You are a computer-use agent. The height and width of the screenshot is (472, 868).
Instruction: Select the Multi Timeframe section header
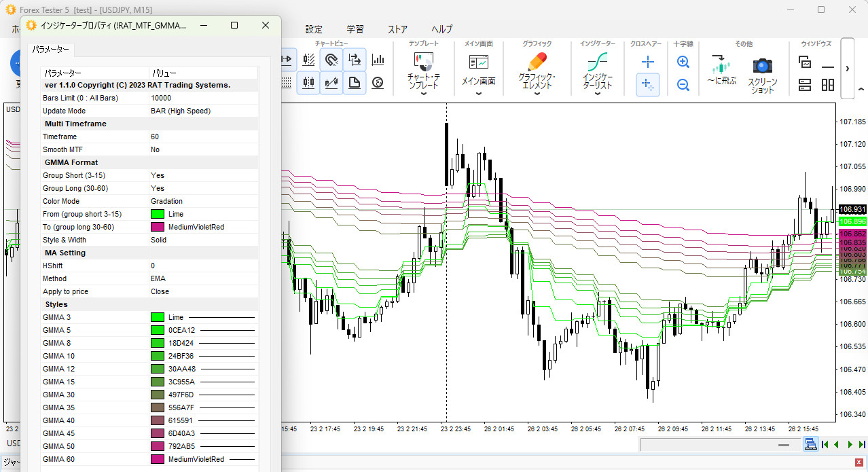149,124
